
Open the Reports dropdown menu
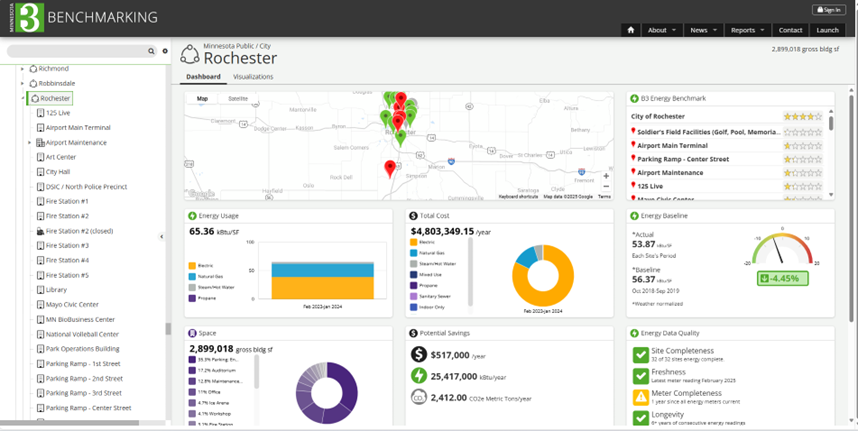tap(748, 30)
